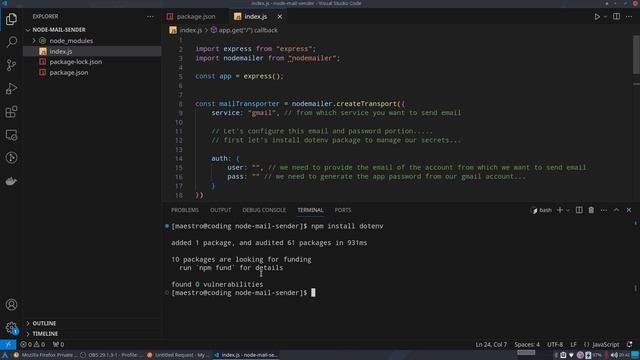The image size is (640, 360).
Task: Select the TERMINAL panel tab
Action: (x=310, y=210)
